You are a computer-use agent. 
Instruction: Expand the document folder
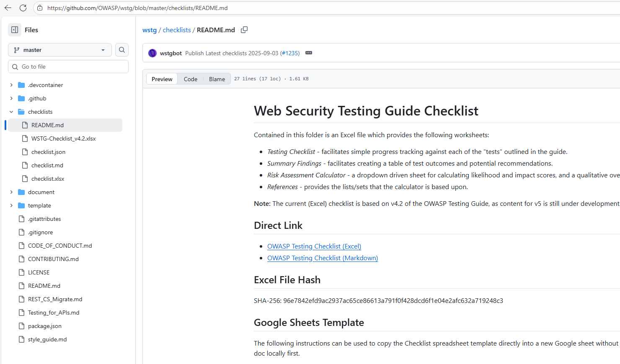(x=11, y=192)
